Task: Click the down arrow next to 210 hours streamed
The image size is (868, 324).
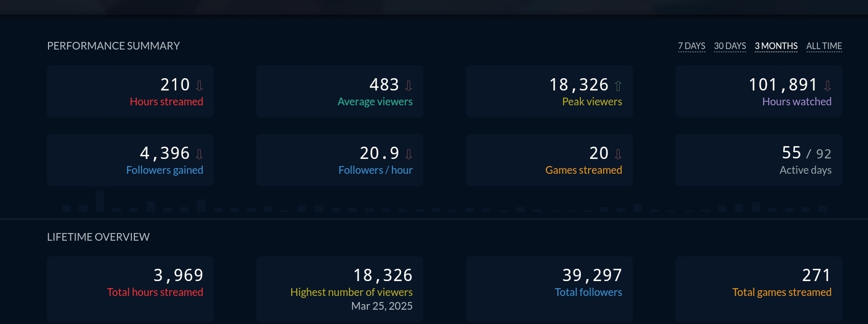Action: 199,86
